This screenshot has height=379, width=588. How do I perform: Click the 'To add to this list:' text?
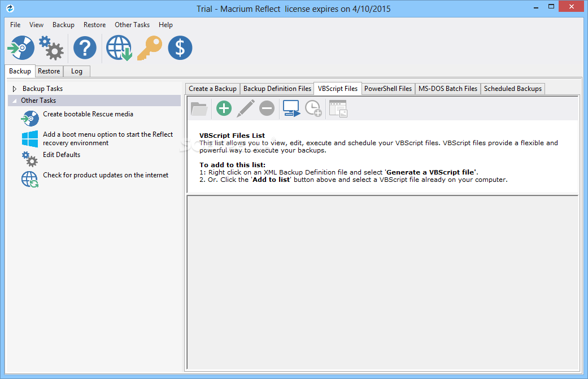point(233,165)
